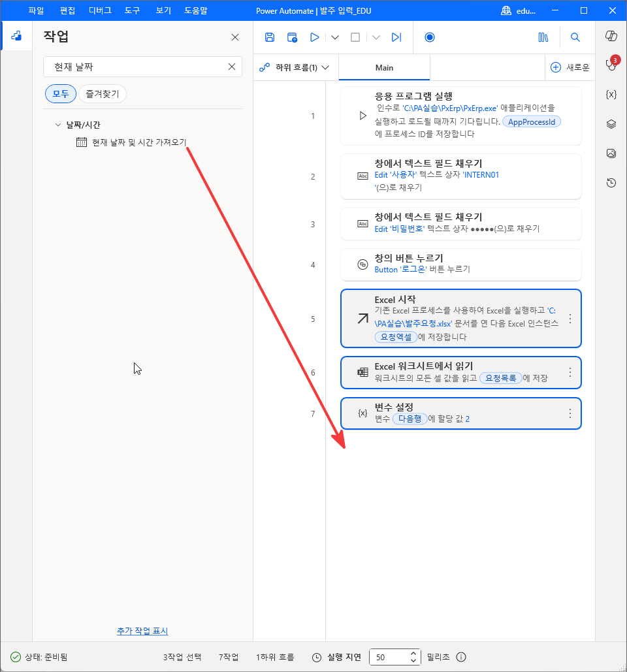The height and width of the screenshot is (672, 627).
Task: Click the 새로운 subflow button
Action: click(x=570, y=67)
